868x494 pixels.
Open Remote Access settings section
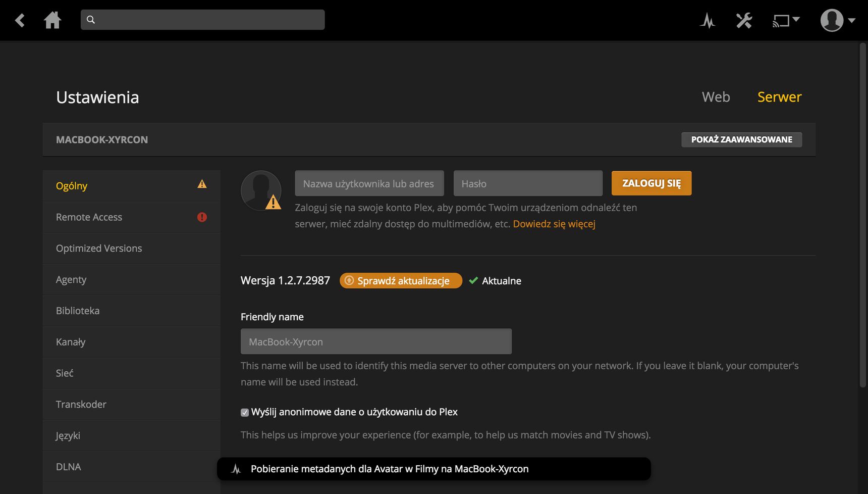pyautogui.click(x=131, y=217)
